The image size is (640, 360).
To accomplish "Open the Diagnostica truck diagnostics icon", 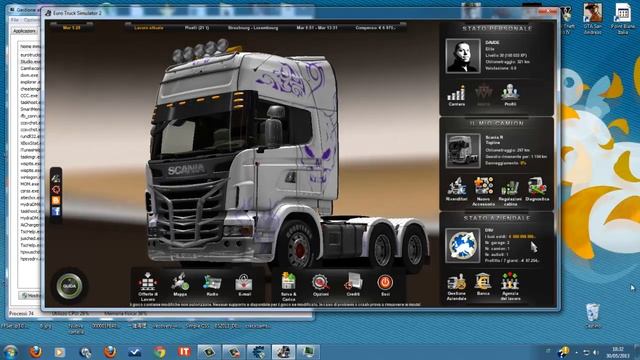I will [537, 189].
